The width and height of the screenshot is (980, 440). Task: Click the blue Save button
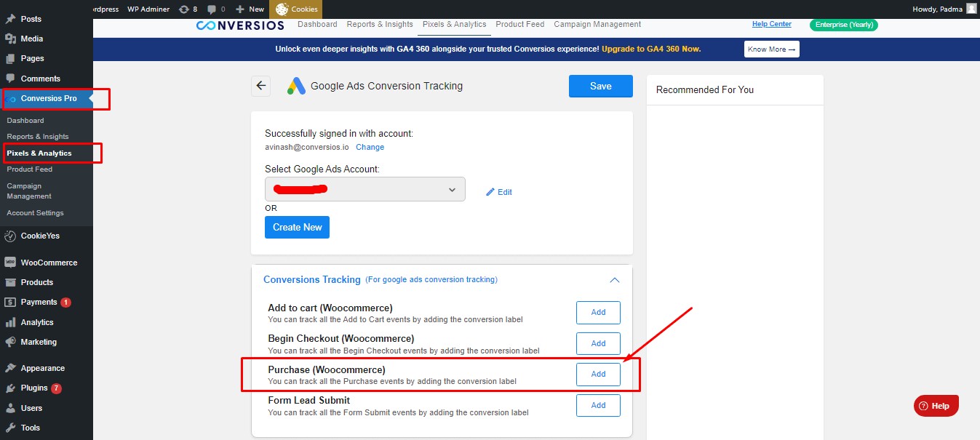(601, 86)
